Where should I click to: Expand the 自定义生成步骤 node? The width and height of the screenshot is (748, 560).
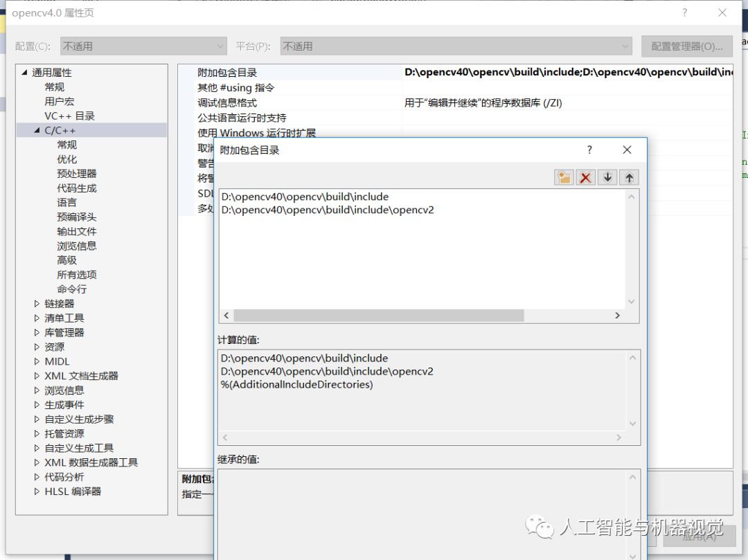pos(37,419)
